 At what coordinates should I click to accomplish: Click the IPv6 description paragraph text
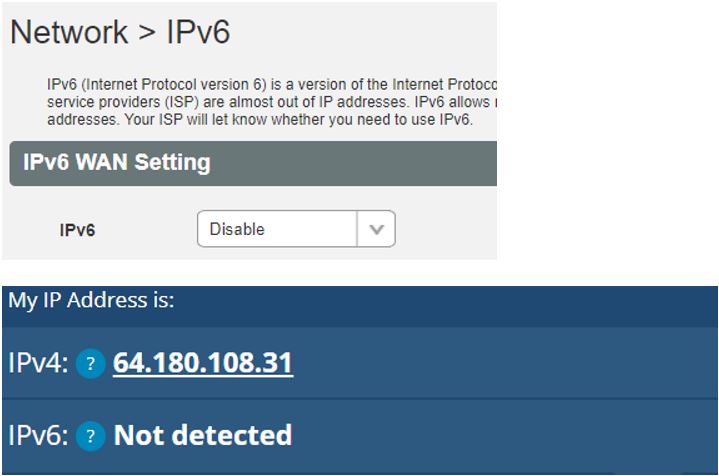click(x=272, y=102)
